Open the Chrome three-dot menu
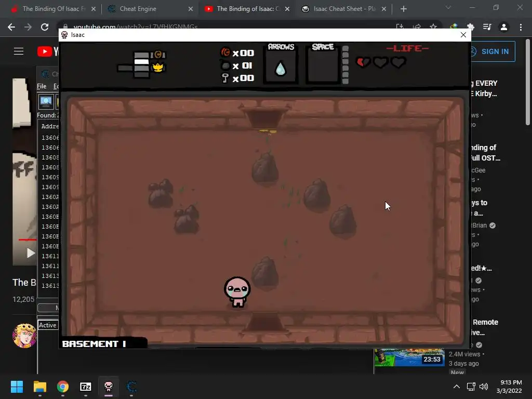 521,27
